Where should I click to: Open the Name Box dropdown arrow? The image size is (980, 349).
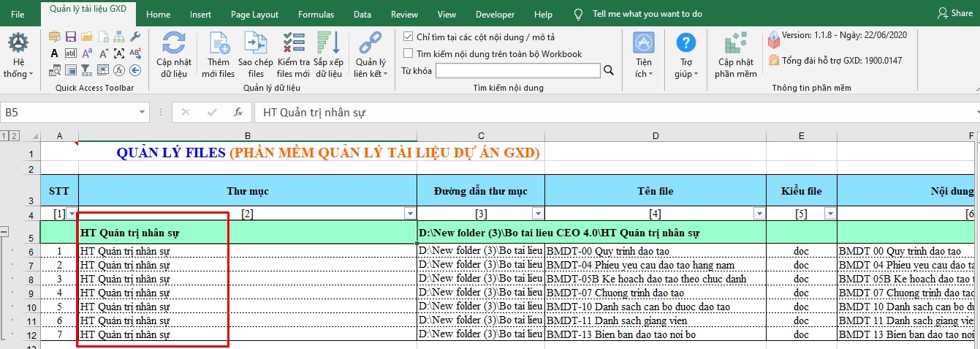click(x=143, y=113)
